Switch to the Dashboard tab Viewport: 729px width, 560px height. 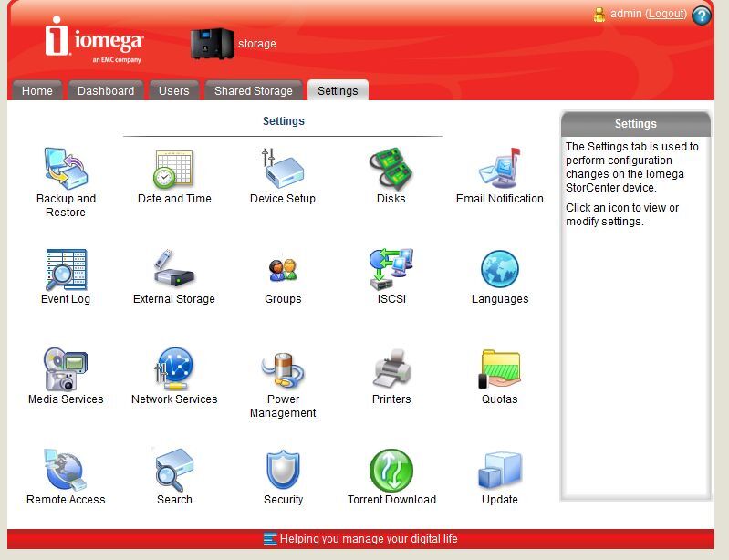click(x=106, y=90)
